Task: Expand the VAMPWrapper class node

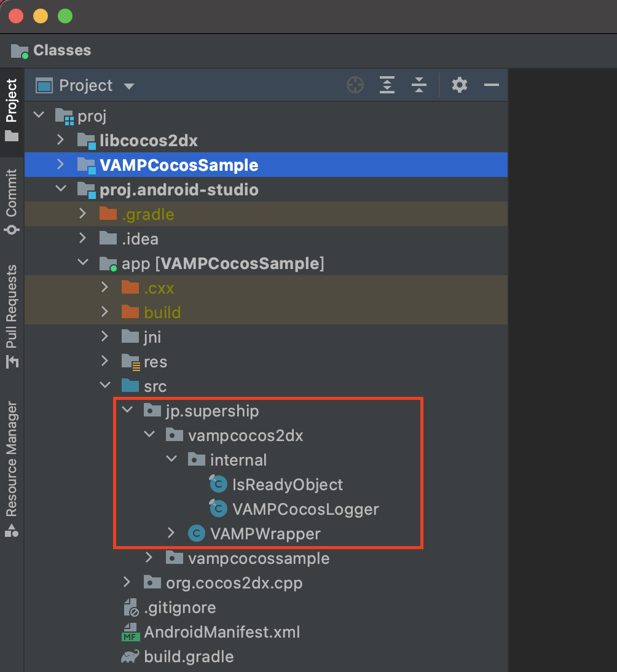Action: 171,534
